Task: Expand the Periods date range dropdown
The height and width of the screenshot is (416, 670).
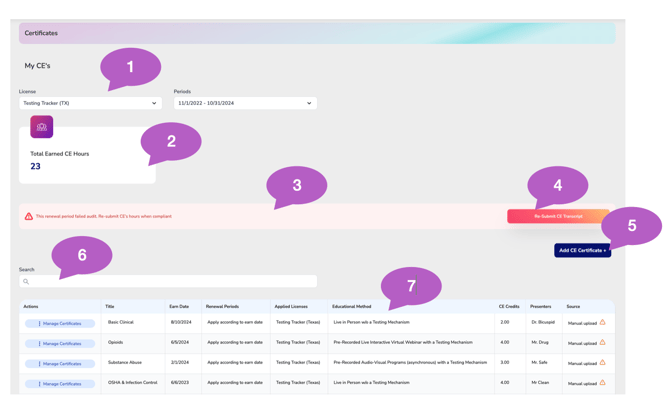Action: tap(245, 103)
